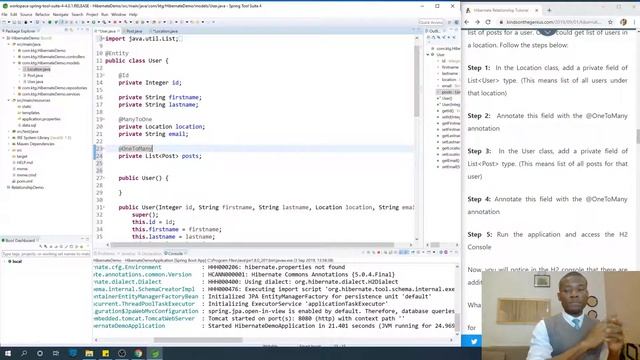Open the Edit menu
Viewport: 640px width, 360px height.
[x=13, y=14]
